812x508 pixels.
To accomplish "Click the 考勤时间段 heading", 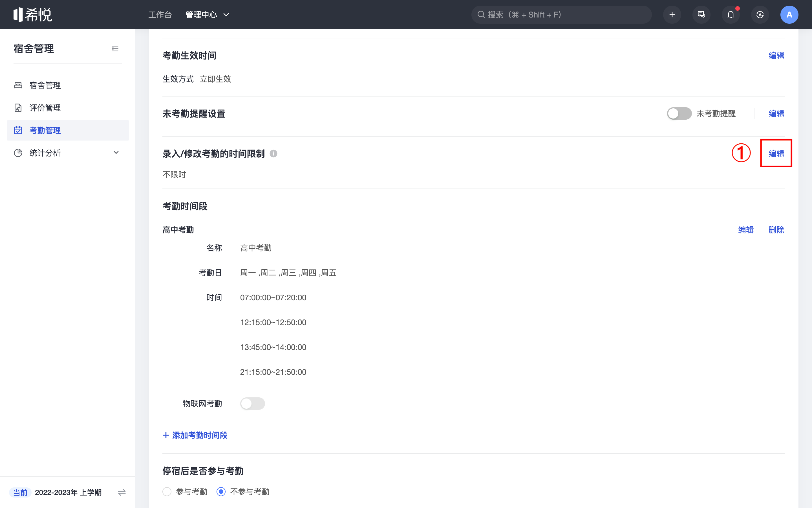I will [185, 206].
